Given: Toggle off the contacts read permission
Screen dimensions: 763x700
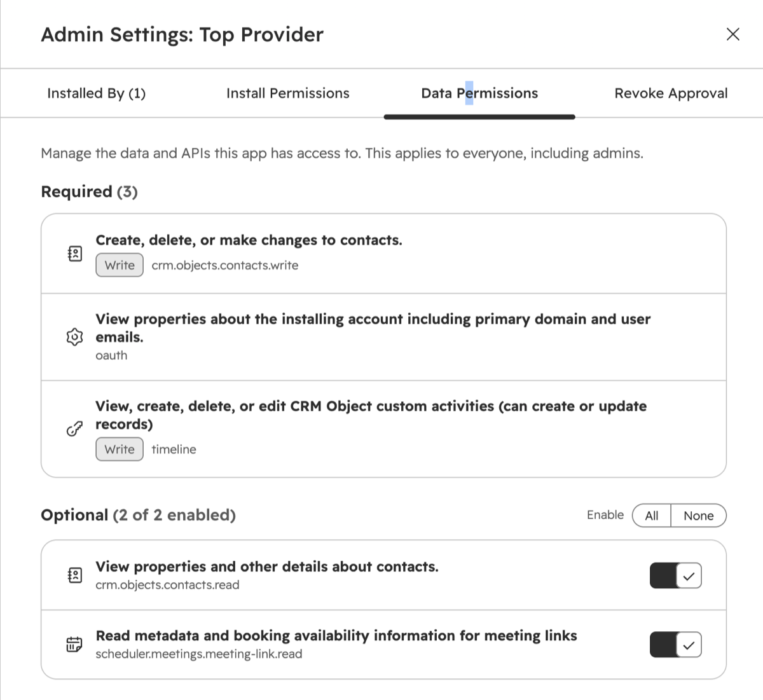Looking at the screenshot, I should point(675,575).
